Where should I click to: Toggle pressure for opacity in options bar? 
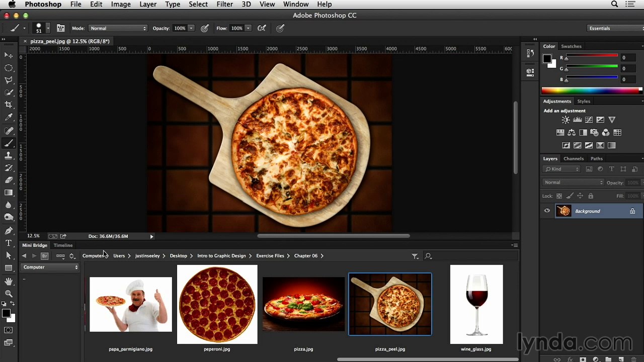pyautogui.click(x=205, y=28)
